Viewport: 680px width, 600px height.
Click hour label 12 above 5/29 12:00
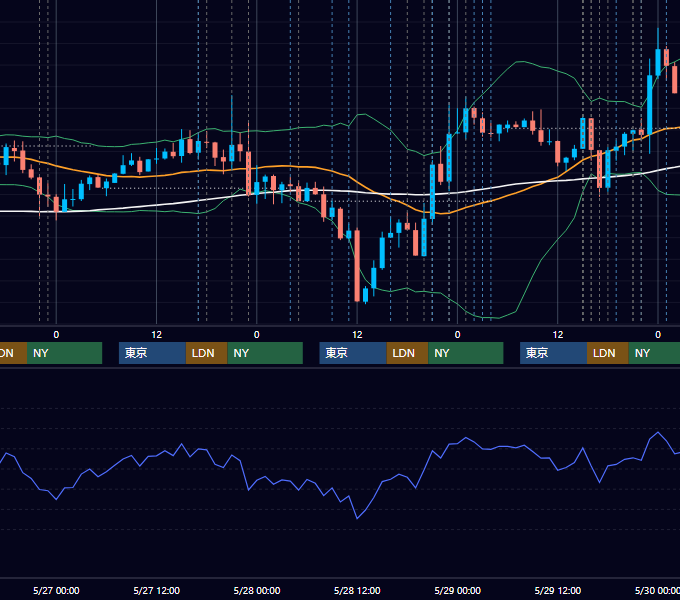(x=558, y=335)
